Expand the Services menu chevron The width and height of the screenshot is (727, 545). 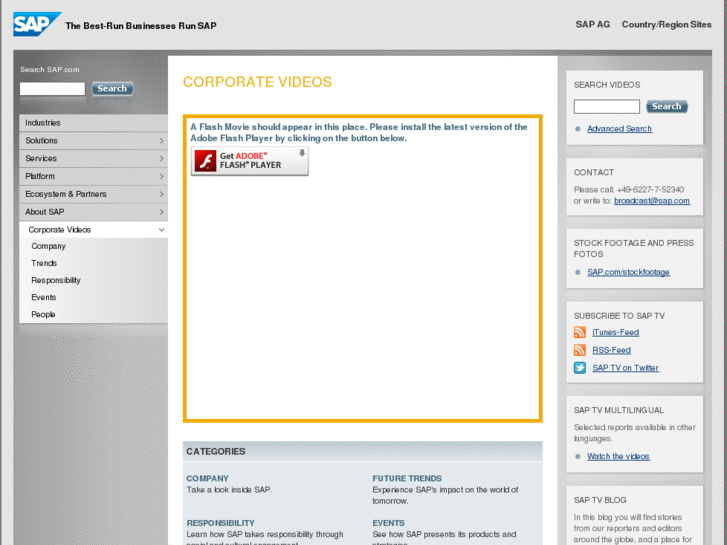[161, 159]
